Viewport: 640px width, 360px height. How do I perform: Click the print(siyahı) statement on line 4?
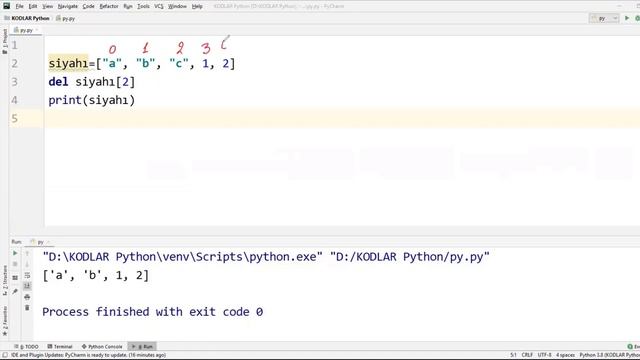tap(91, 100)
